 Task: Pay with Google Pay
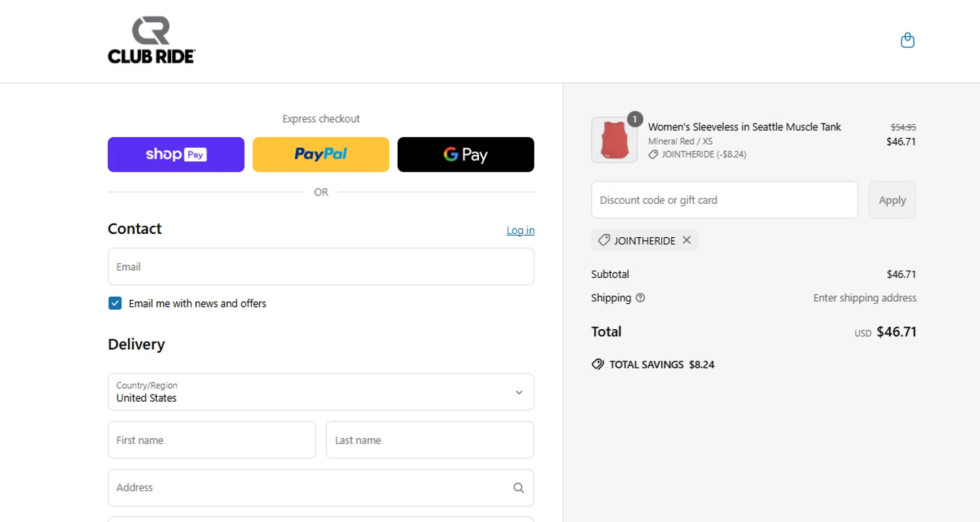point(466,155)
